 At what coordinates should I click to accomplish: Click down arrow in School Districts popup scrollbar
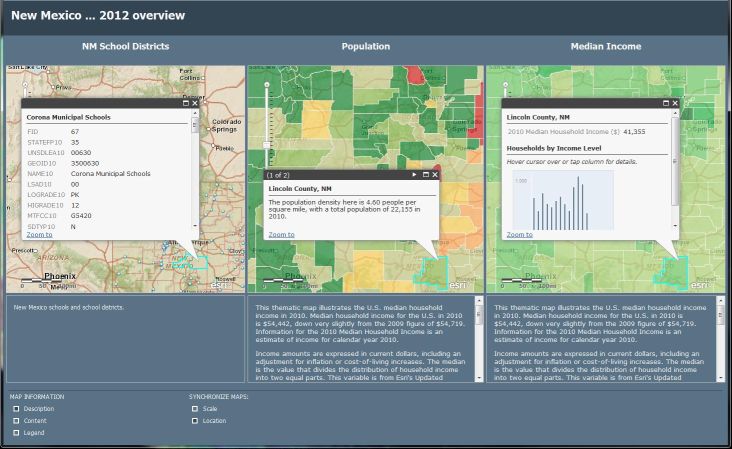[x=195, y=226]
